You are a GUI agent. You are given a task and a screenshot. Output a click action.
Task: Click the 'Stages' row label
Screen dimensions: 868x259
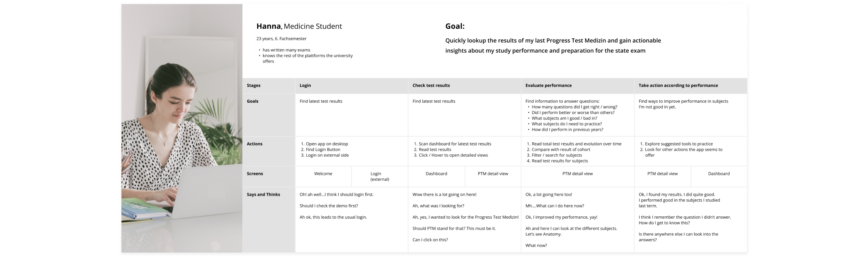254,86
